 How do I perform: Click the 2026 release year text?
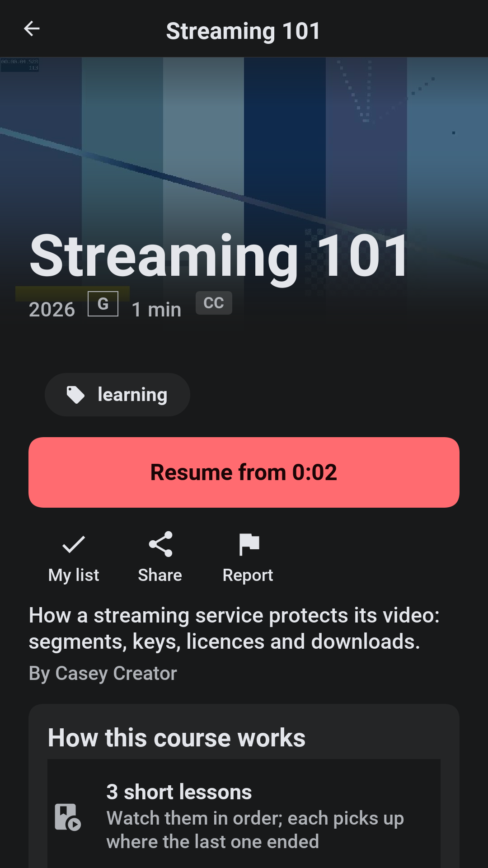52,310
